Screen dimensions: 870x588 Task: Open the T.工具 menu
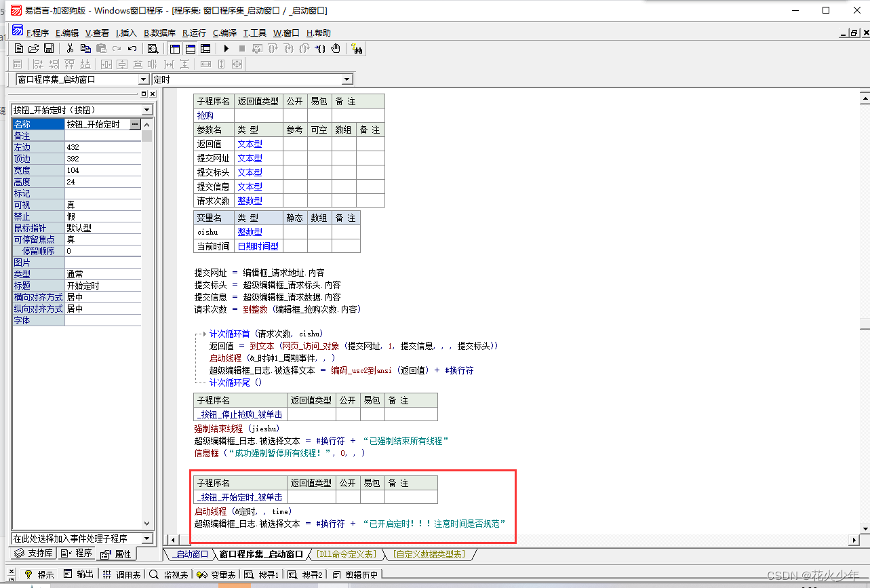255,33
